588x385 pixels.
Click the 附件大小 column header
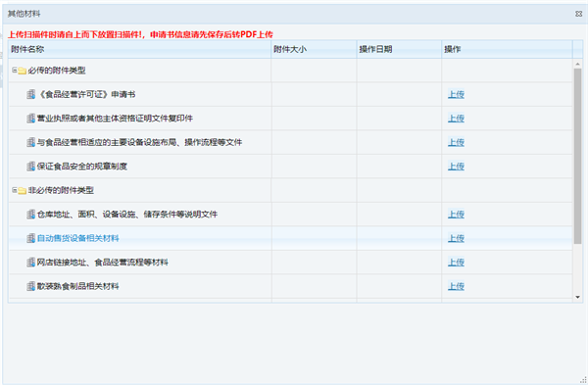tap(314, 49)
